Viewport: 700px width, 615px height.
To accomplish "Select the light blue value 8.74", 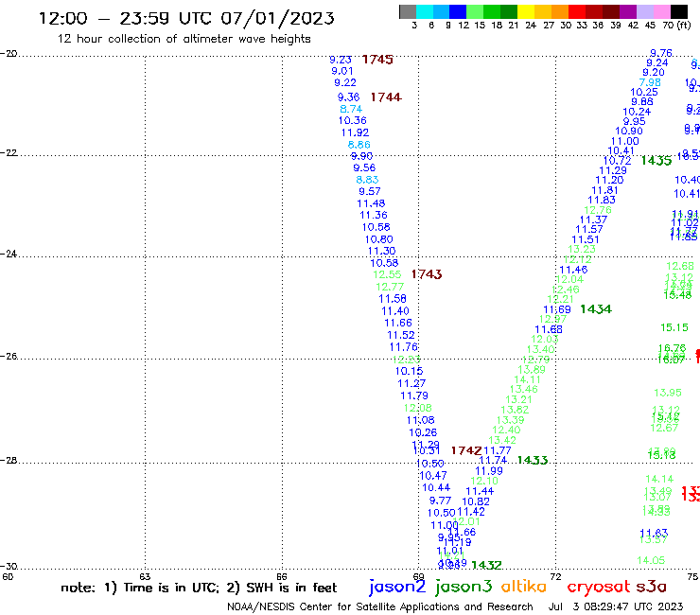I will [x=351, y=109].
